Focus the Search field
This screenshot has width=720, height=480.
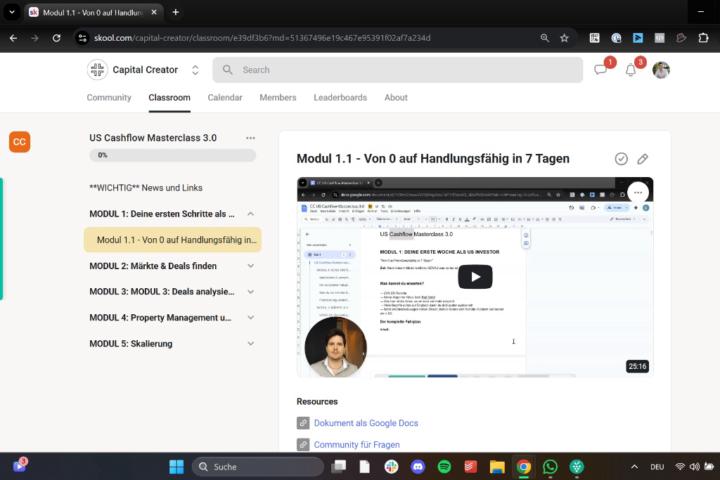click(x=398, y=70)
